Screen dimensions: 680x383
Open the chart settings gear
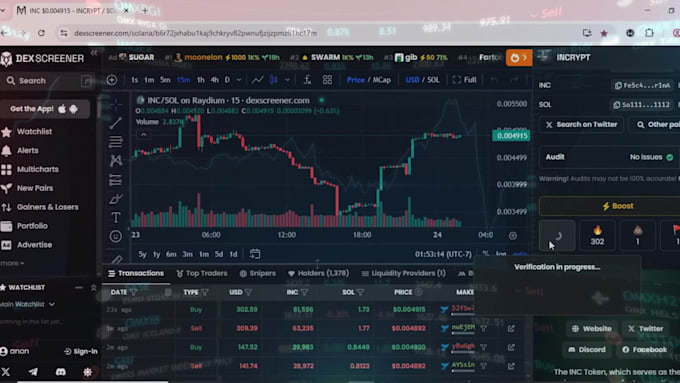point(513,236)
